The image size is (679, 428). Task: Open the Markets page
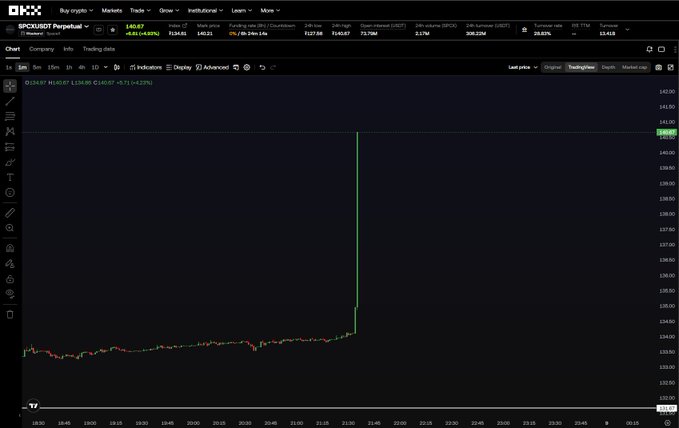[x=112, y=10]
